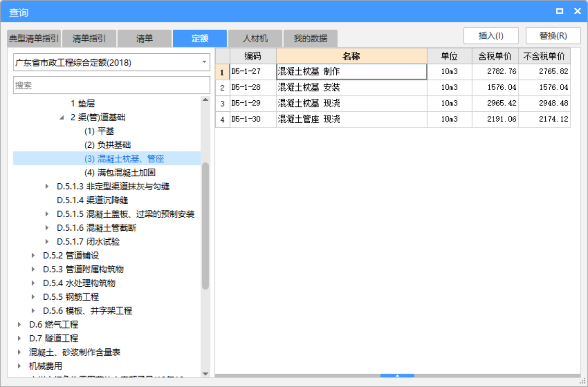Click the 含税单价 column header
The width and height of the screenshot is (588, 387).
[495, 56]
